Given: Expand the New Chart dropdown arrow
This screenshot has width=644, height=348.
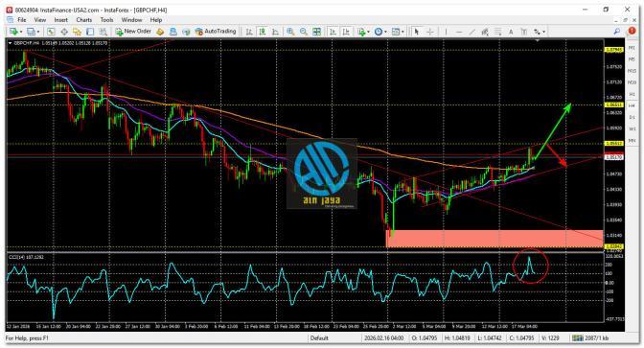Looking at the screenshot, I should click(x=20, y=32).
